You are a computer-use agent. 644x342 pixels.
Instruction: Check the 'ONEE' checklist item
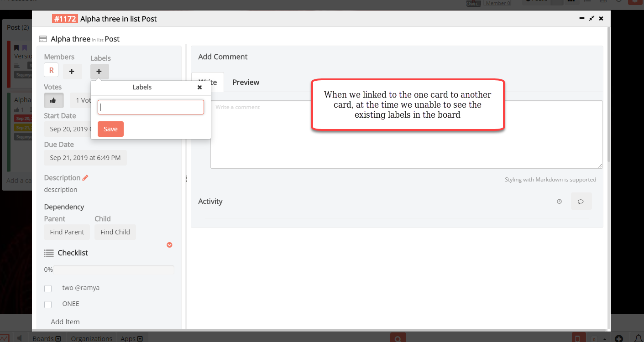pos(48,305)
